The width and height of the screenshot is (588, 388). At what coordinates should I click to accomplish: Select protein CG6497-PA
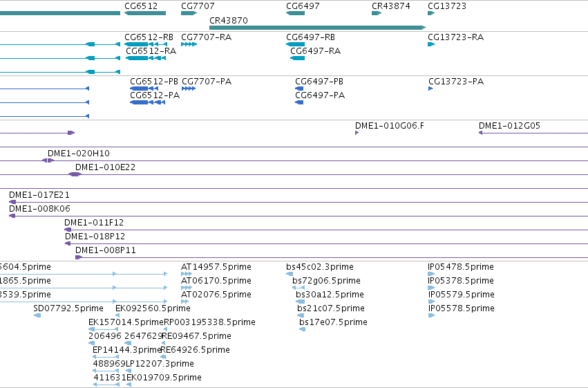point(299,102)
